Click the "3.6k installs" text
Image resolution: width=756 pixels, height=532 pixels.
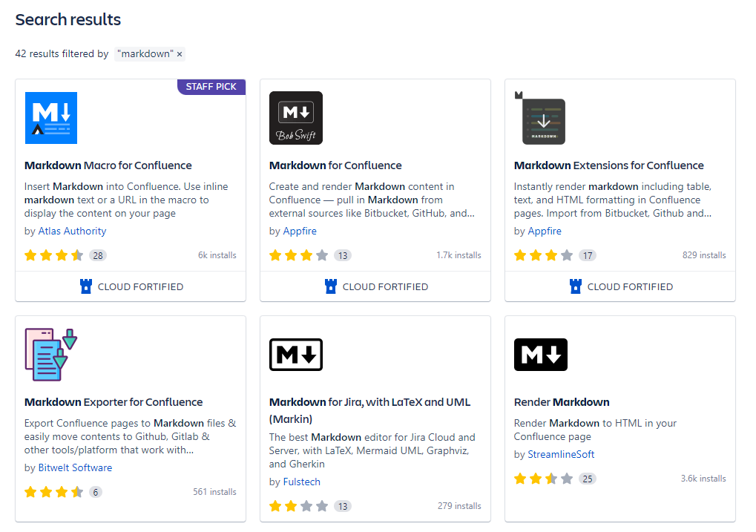tap(703, 479)
